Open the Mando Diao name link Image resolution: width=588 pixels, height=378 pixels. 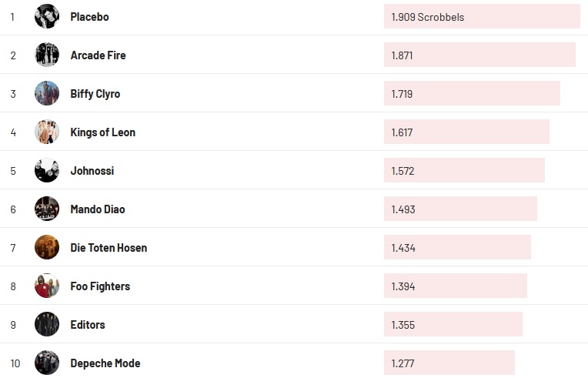click(x=97, y=209)
